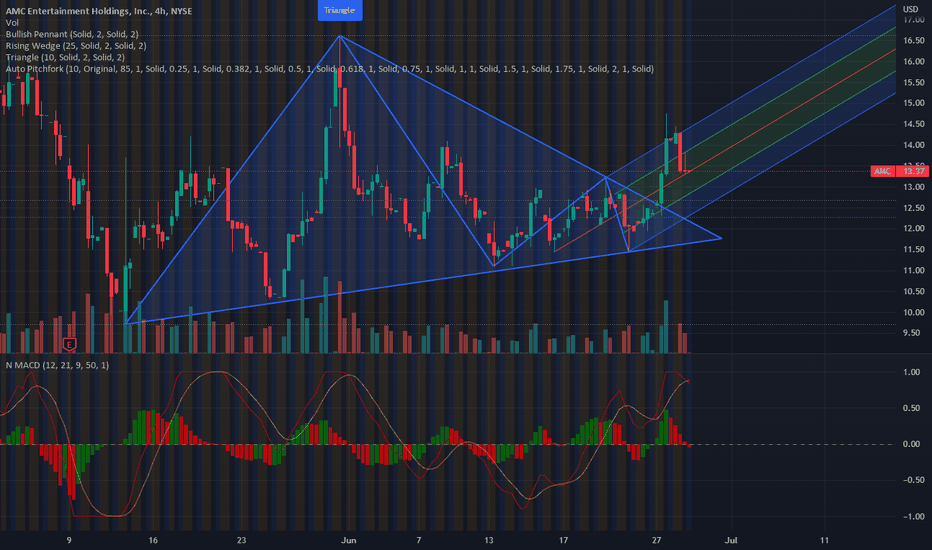Click the USD currency label
This screenshot has width=932, height=550.
tap(910, 9)
